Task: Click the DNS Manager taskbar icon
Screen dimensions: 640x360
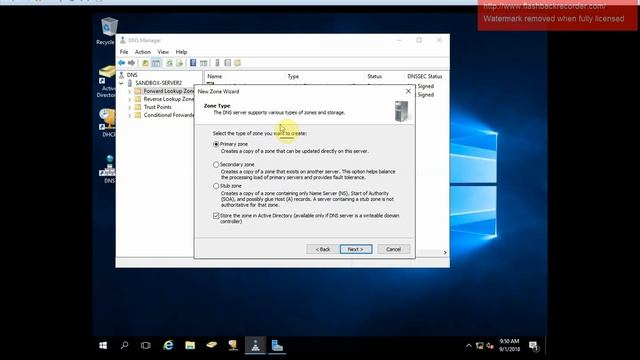Action: [256, 346]
